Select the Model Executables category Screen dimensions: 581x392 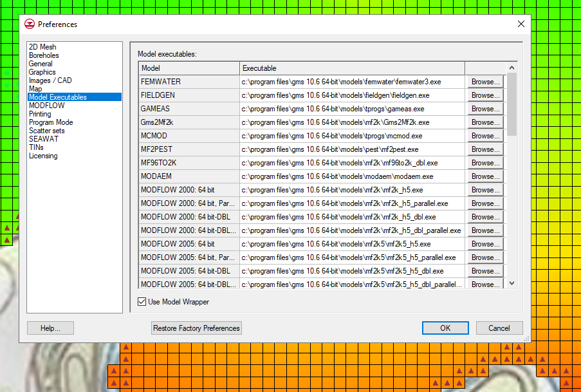75,97
